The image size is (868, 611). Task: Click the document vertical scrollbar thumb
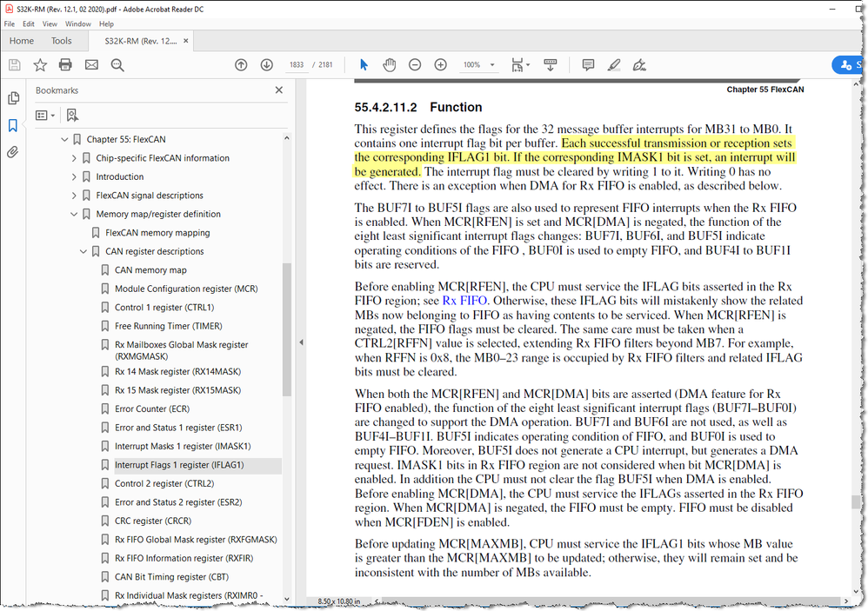tap(856, 502)
